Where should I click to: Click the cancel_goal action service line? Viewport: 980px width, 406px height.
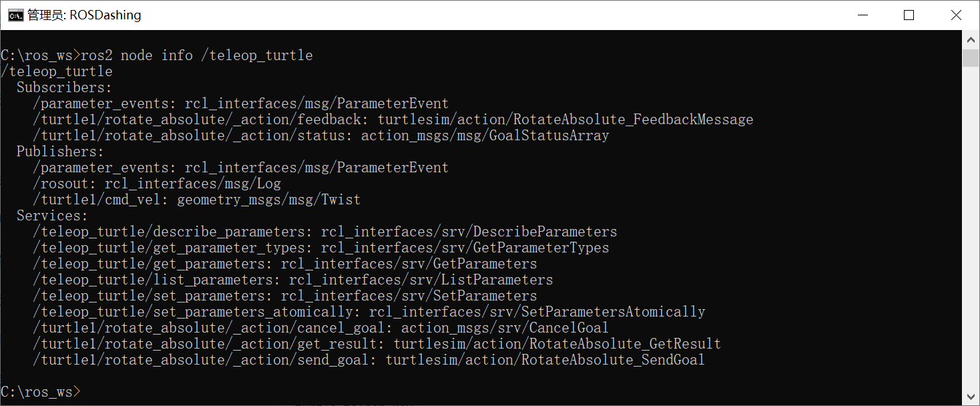pos(321,328)
